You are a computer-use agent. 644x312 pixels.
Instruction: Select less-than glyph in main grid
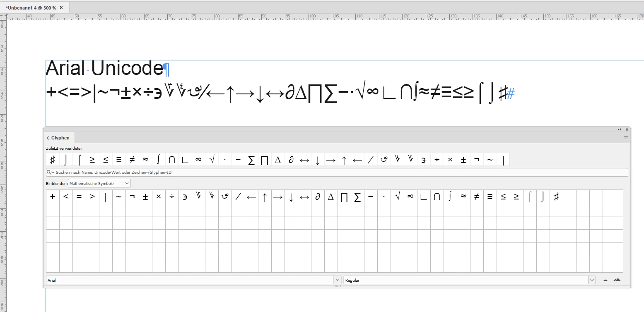(66, 197)
